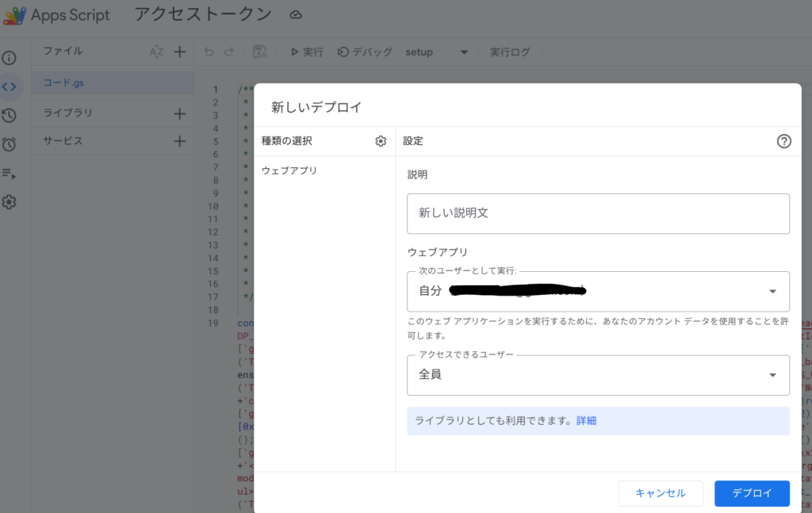Add a service with plus icon
This screenshot has width=812, height=513.
pos(179,141)
